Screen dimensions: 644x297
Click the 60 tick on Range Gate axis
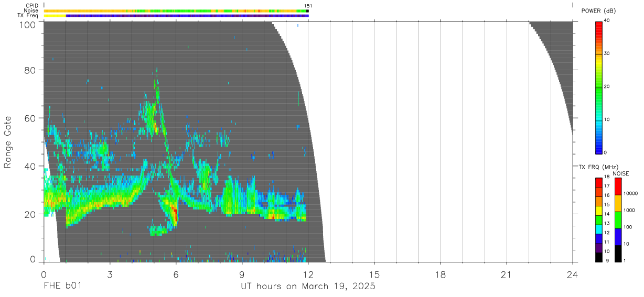point(31,118)
